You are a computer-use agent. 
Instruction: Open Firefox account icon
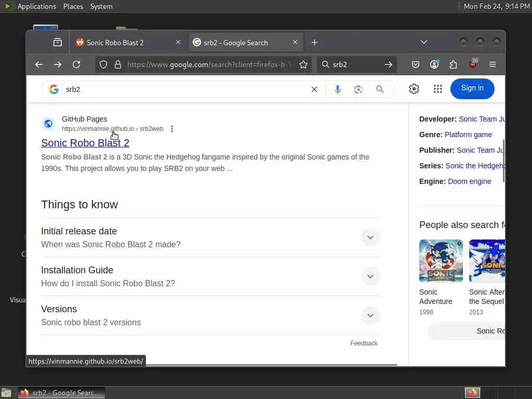434,64
